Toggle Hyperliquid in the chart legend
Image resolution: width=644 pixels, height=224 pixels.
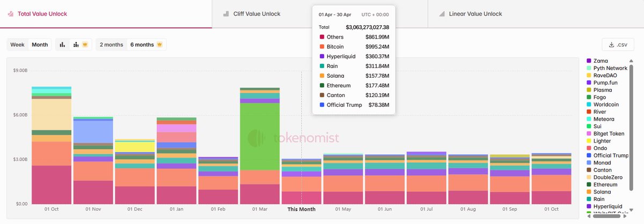click(605, 206)
